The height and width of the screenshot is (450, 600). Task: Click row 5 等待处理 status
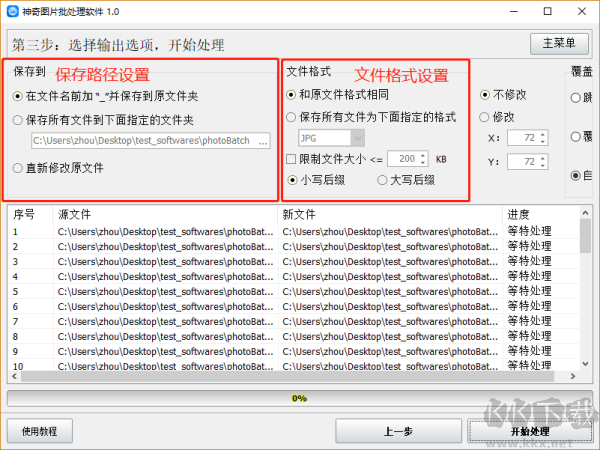[529, 292]
